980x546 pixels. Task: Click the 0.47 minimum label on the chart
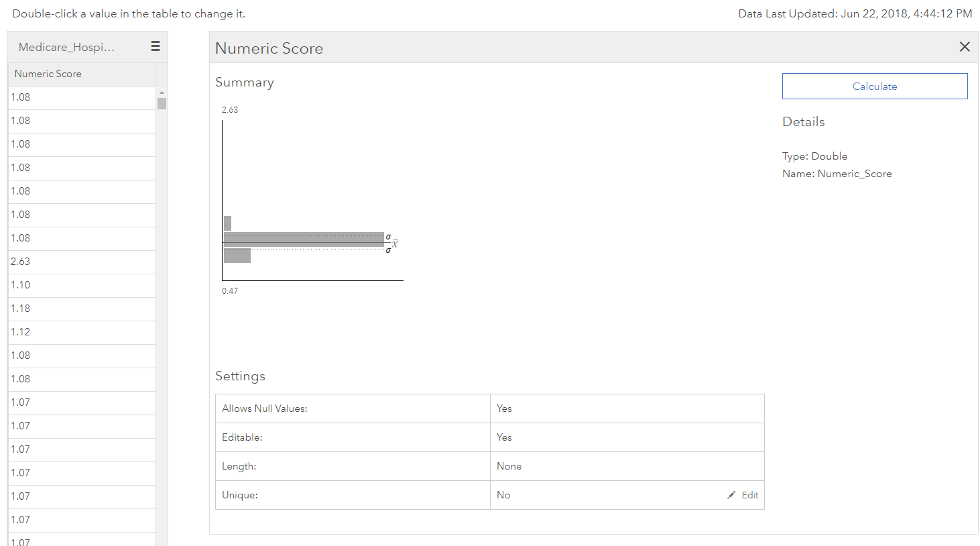pyautogui.click(x=231, y=290)
